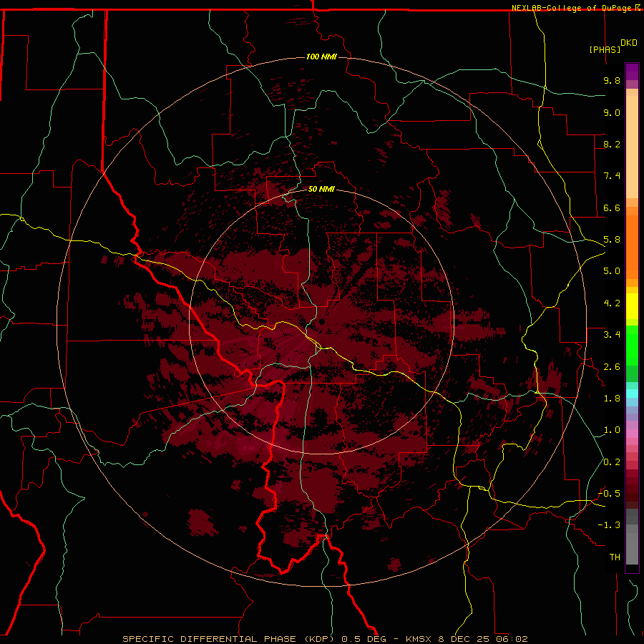Image resolution: width=644 pixels, height=644 pixels.
Task: Click the light peach color bar segment
Action: coord(632,147)
